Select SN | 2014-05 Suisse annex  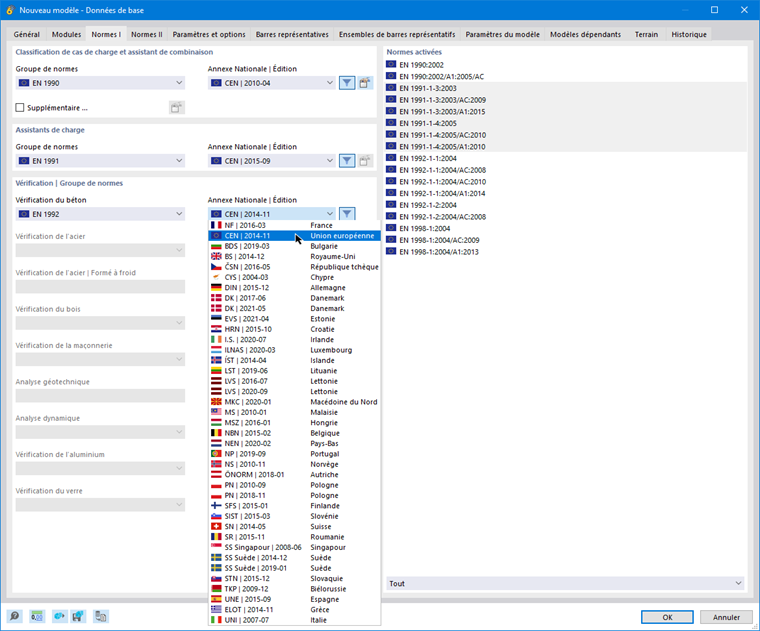[x=295, y=526]
